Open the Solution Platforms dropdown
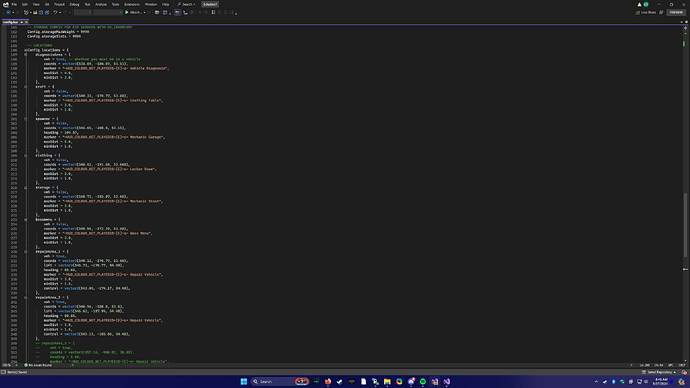The width and height of the screenshot is (690, 388). point(108,12)
